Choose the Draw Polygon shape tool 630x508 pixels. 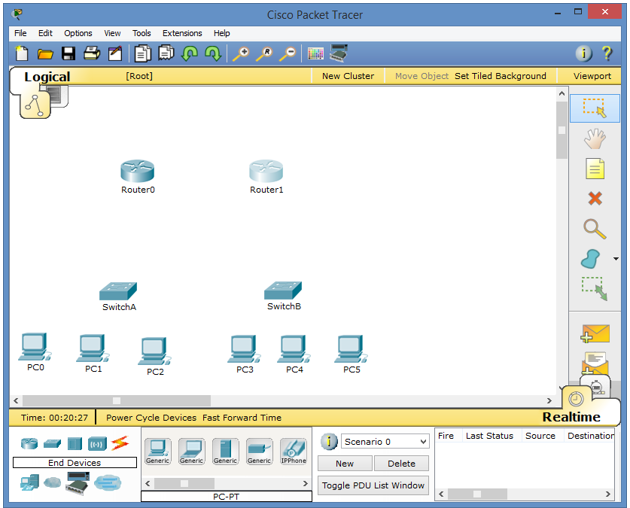click(590, 258)
